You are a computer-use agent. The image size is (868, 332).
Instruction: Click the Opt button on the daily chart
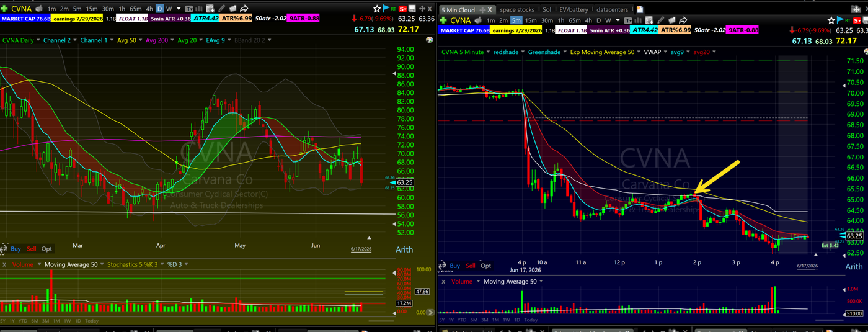(x=47, y=249)
